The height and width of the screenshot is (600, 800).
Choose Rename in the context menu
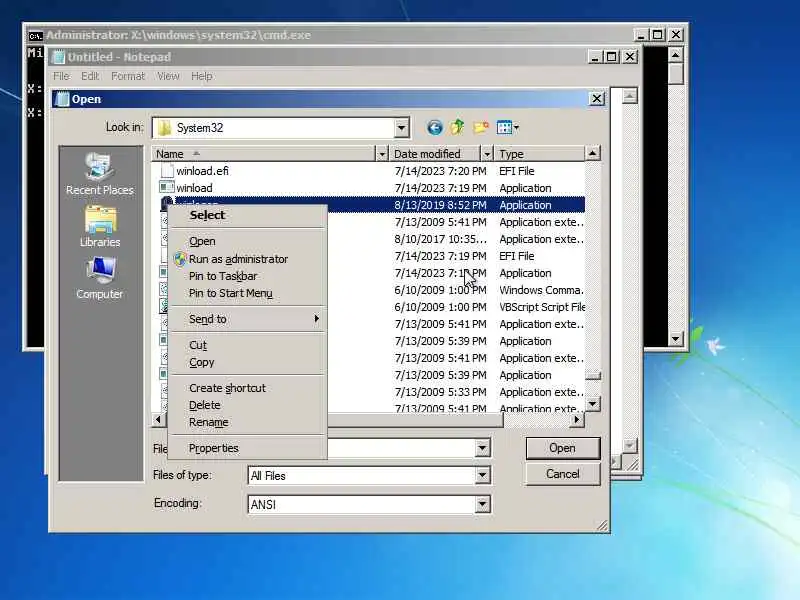click(247, 422)
